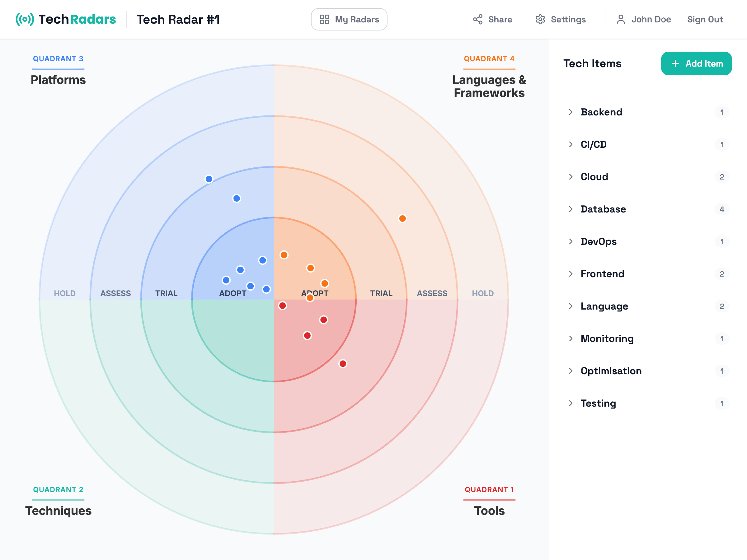This screenshot has width=747, height=560.
Task: Click the grid icon in My Radars
Action: tap(324, 19)
